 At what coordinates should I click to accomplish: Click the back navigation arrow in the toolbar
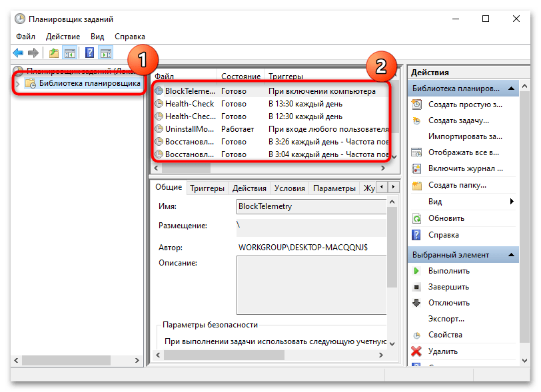coord(18,53)
